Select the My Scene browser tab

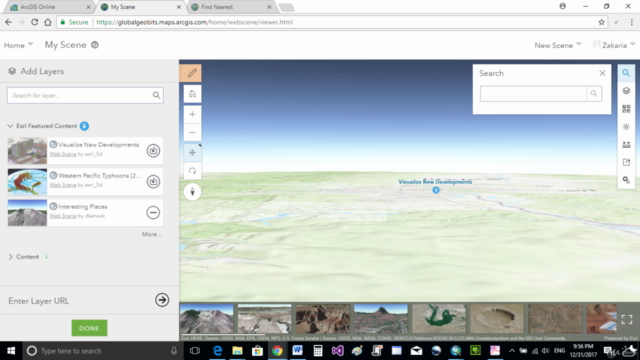[140, 7]
